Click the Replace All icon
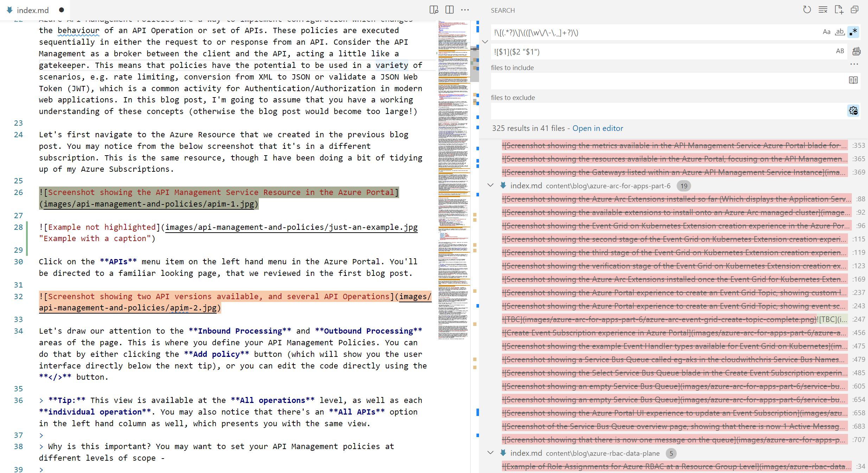Image resolution: width=868 pixels, height=473 pixels. click(x=856, y=51)
